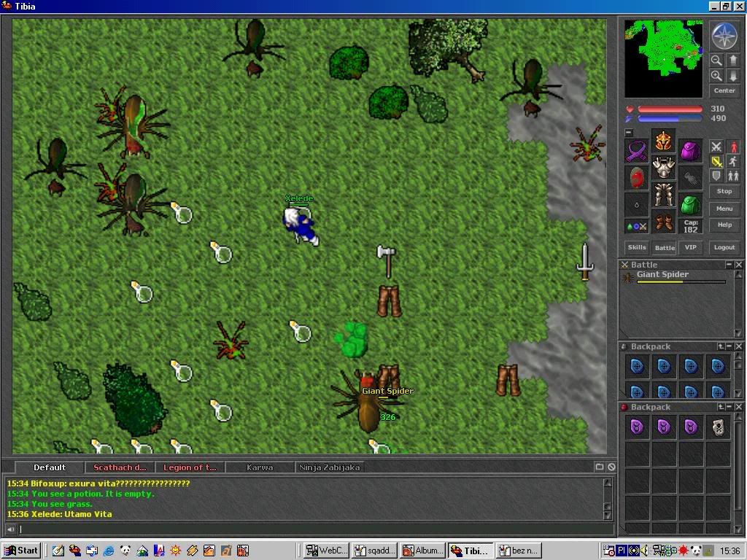Image resolution: width=747 pixels, height=560 pixels.
Task: Toggle chat volume mode beside input field
Action: tap(10, 529)
